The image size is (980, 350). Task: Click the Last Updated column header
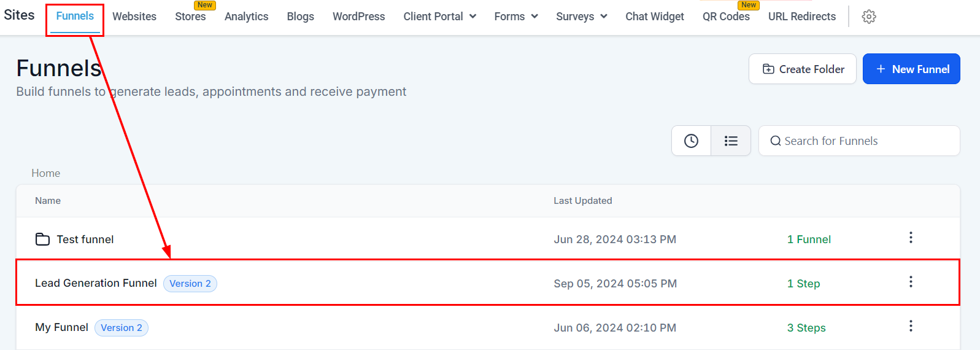(583, 201)
